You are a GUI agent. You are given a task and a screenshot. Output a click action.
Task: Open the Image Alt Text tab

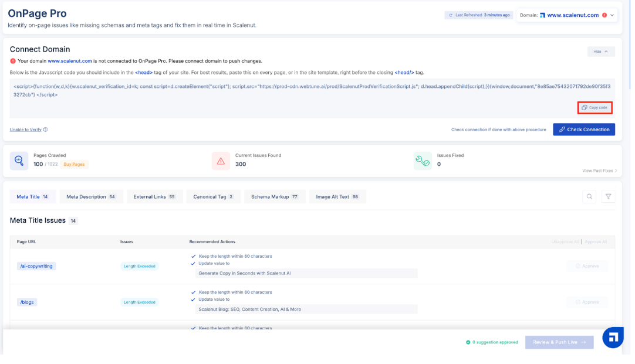pos(337,197)
